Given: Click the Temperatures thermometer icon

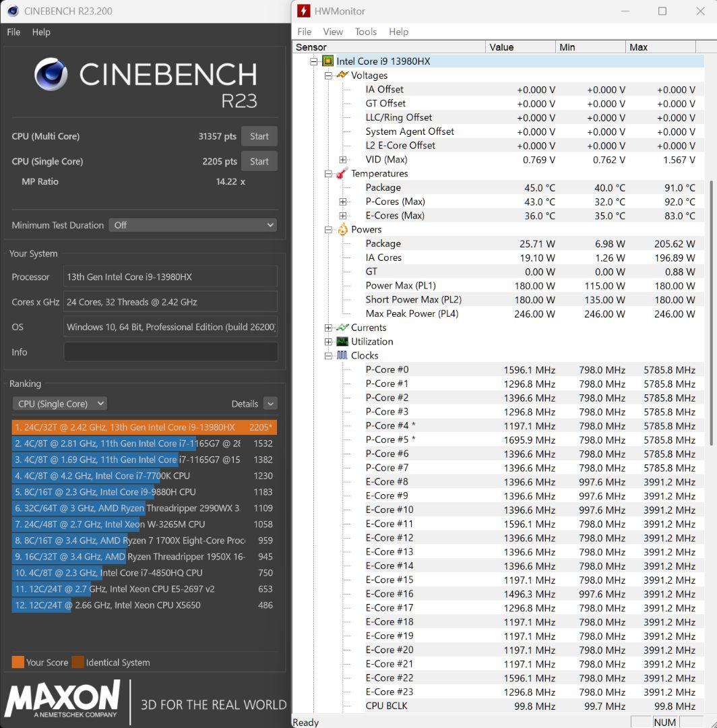Looking at the screenshot, I should coord(342,173).
